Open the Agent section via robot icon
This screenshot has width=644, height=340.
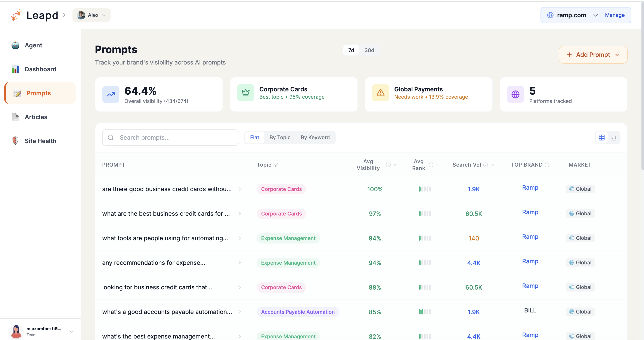tap(15, 45)
